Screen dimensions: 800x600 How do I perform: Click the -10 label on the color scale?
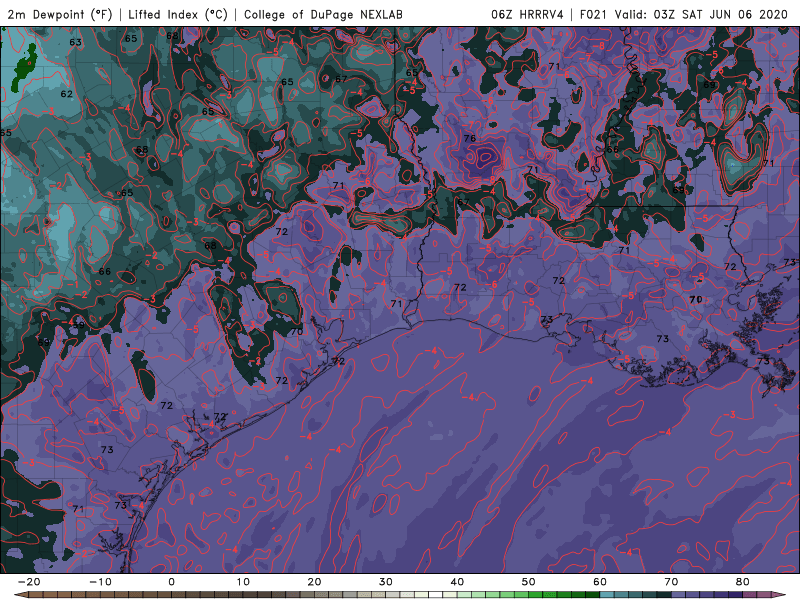[x=100, y=582]
